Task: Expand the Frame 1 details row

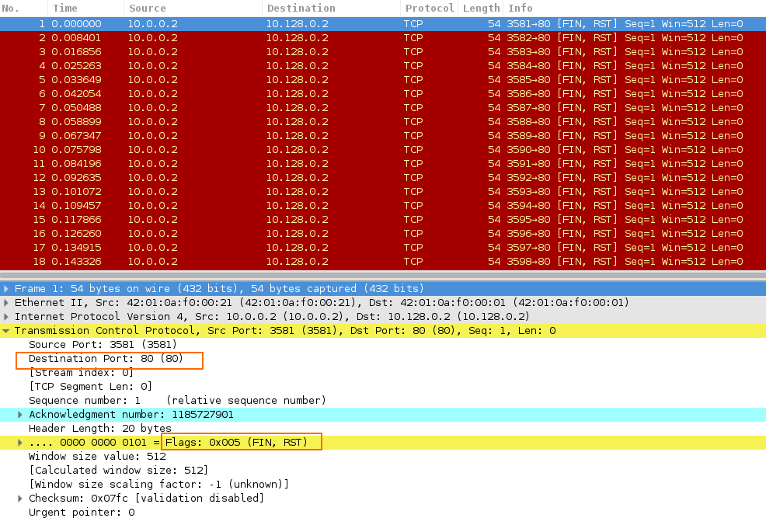Action: (x=6, y=289)
